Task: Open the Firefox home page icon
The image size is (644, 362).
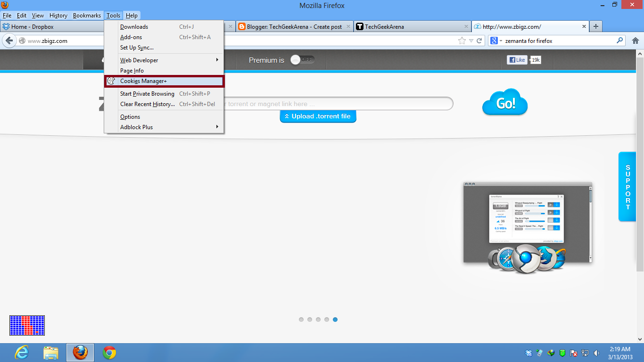Action: click(636, 41)
